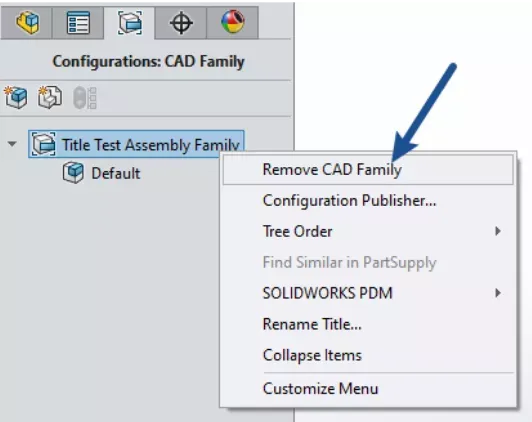Click the Add Configuration icon
Viewport: 532px width, 422px height.
[x=16, y=98]
